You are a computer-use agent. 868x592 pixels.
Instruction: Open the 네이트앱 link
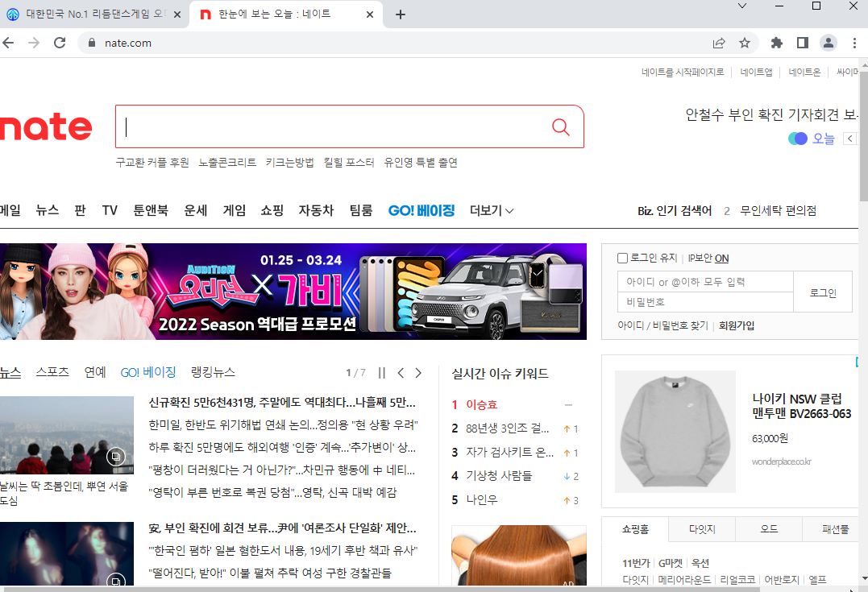click(756, 72)
